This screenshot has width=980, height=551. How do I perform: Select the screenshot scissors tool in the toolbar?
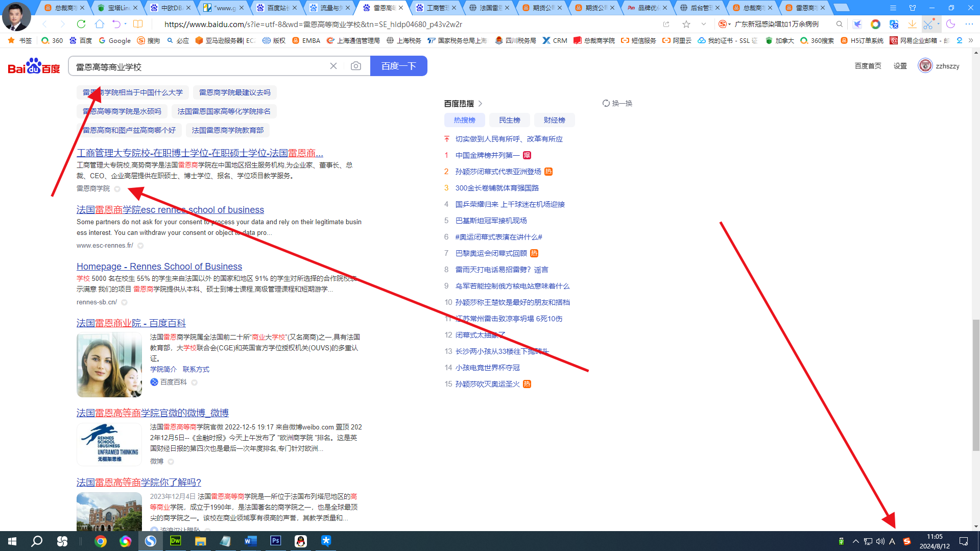coord(928,24)
